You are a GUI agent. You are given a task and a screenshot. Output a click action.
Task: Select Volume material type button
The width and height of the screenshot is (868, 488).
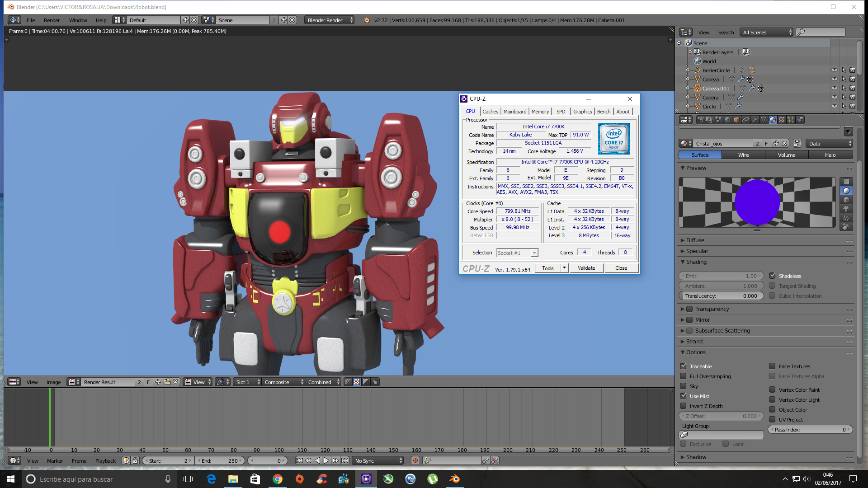(787, 155)
